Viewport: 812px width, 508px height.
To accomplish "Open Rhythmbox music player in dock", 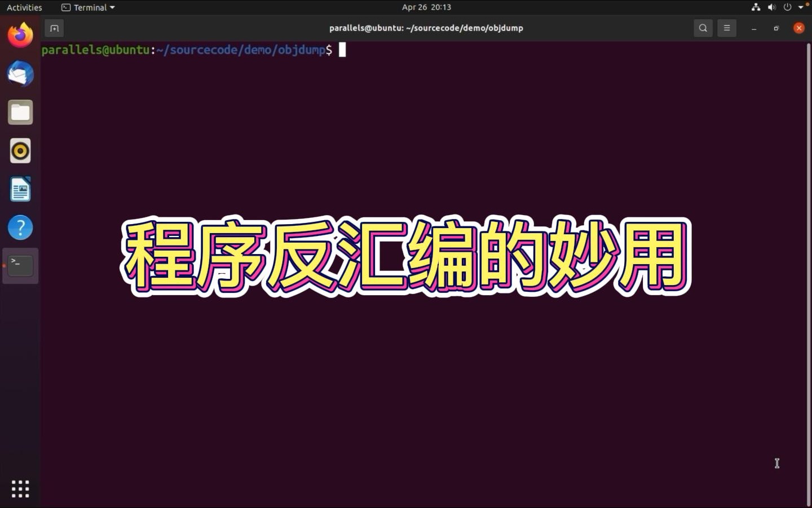I will click(20, 151).
